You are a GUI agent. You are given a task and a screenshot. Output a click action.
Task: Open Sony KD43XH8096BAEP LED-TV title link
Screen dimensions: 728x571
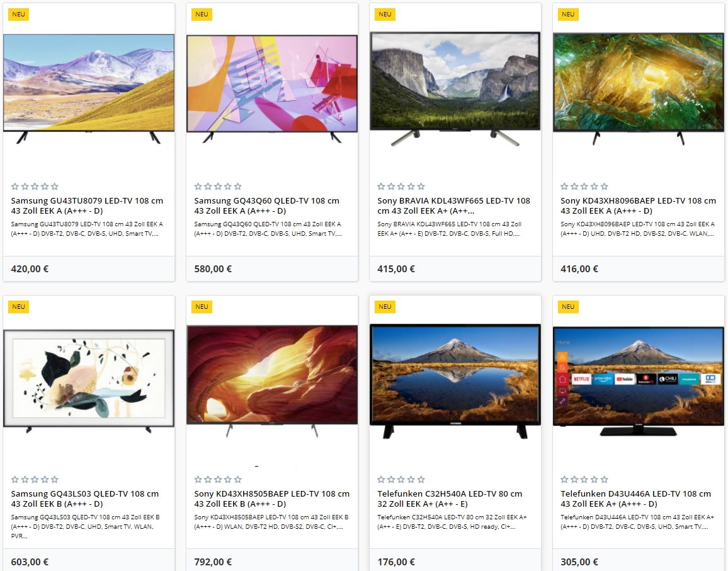pos(638,205)
